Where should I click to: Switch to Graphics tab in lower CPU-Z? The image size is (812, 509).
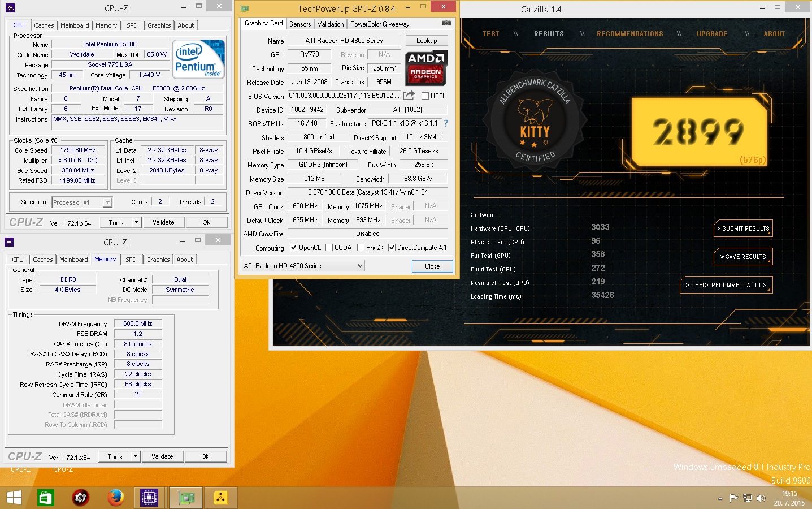click(x=158, y=260)
